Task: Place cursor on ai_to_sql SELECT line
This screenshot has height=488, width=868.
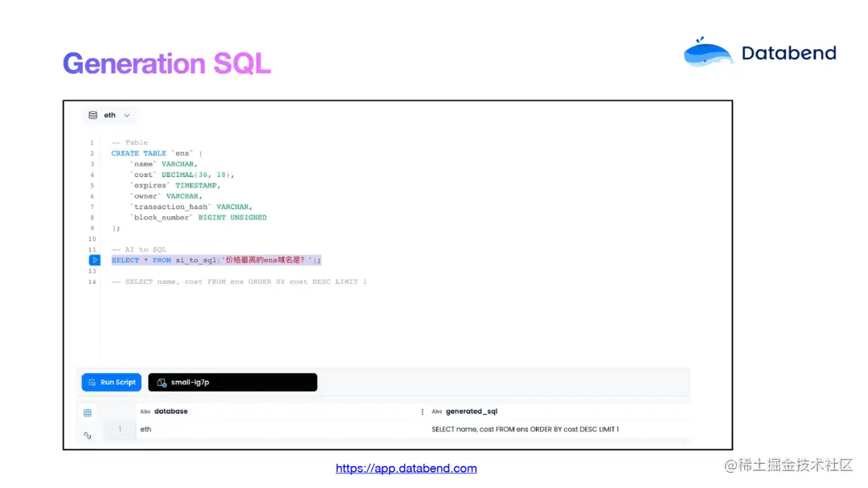Action: click(216, 260)
